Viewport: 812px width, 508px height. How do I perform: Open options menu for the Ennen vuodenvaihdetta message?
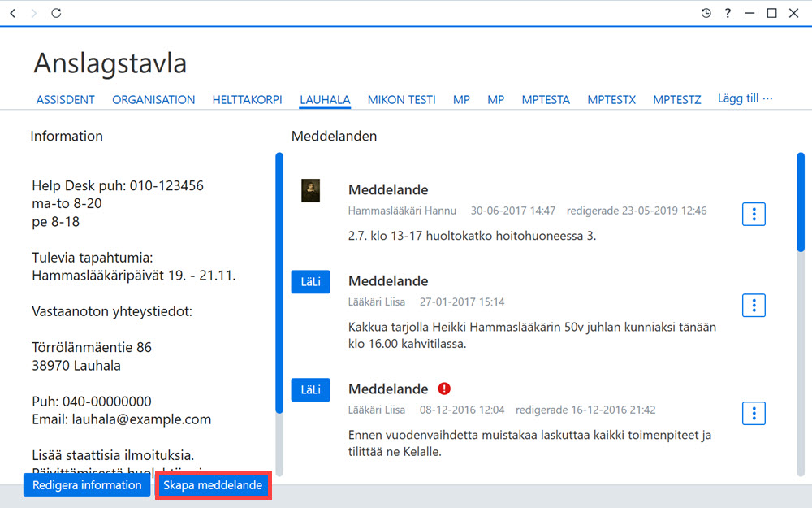[x=754, y=413]
